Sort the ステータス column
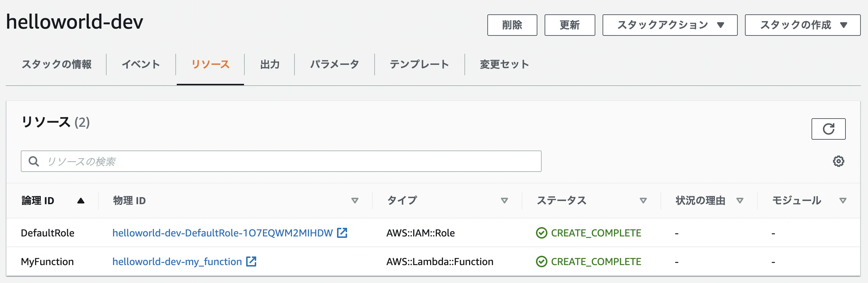Screen dimensions: 868x283 coord(643,201)
